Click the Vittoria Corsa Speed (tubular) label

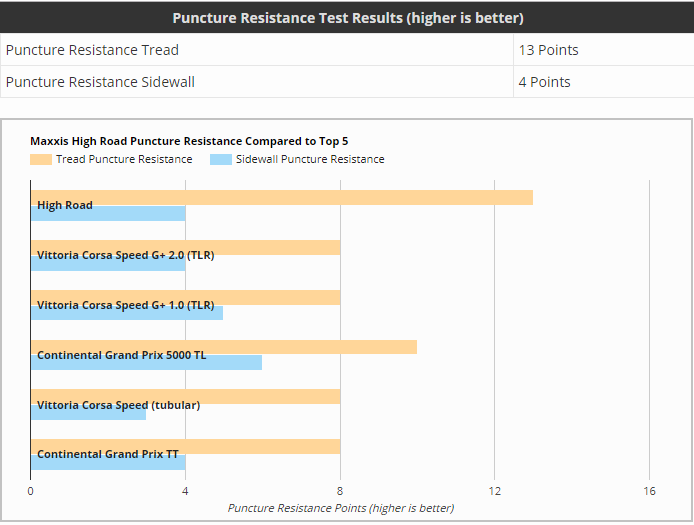pos(119,405)
